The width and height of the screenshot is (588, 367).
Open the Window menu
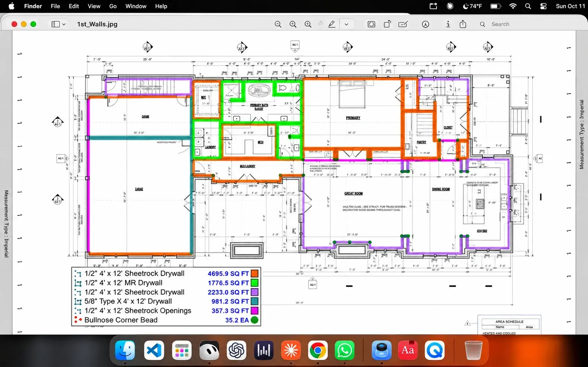136,6
